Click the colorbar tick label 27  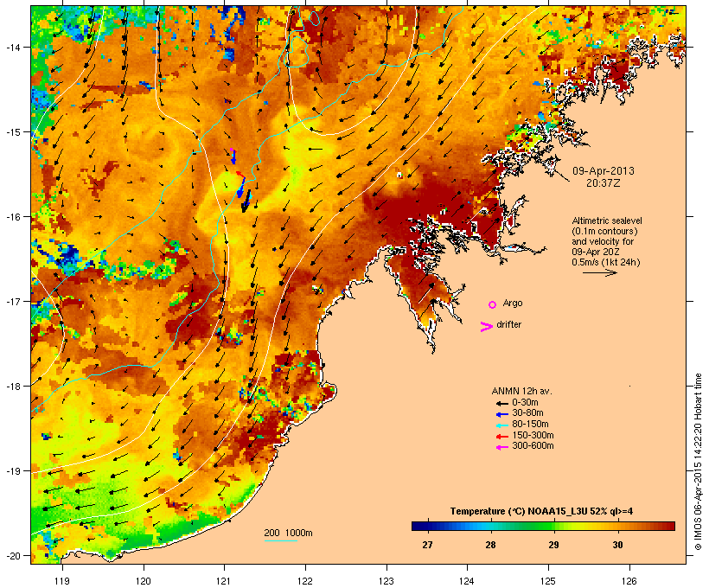[427, 545]
